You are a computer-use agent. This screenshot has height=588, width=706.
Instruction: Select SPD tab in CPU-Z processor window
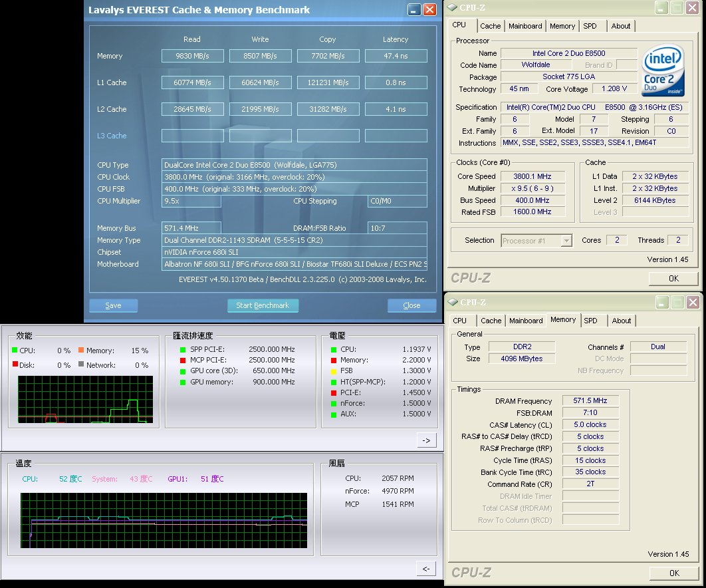[590, 26]
